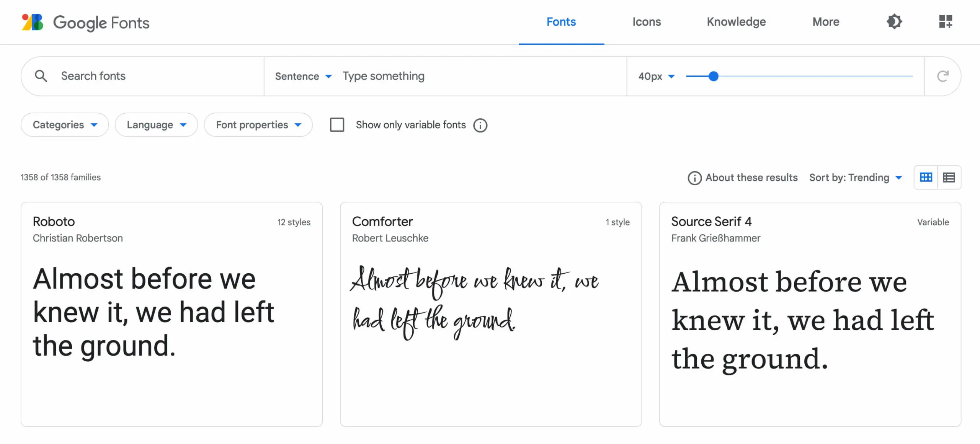Click the Christian Robertson author name

[78, 238]
